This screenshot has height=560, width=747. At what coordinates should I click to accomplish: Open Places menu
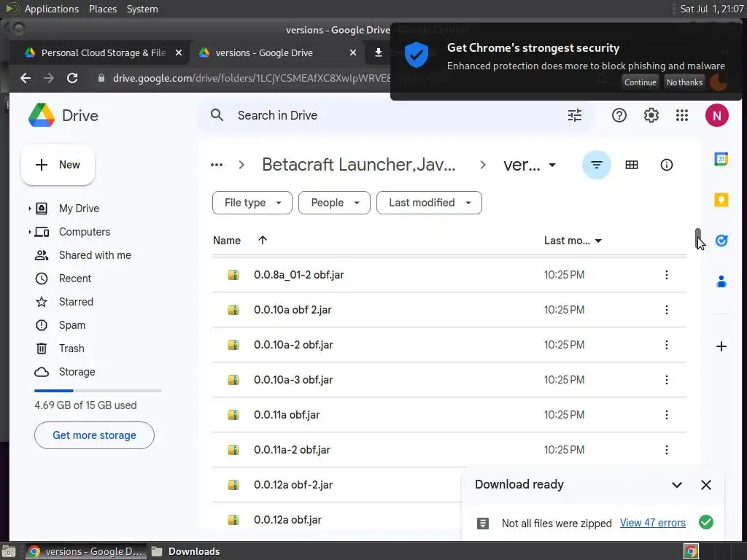click(102, 9)
